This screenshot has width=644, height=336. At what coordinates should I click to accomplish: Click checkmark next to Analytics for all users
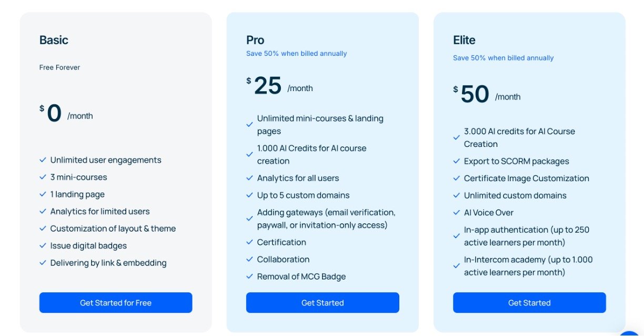coord(249,179)
